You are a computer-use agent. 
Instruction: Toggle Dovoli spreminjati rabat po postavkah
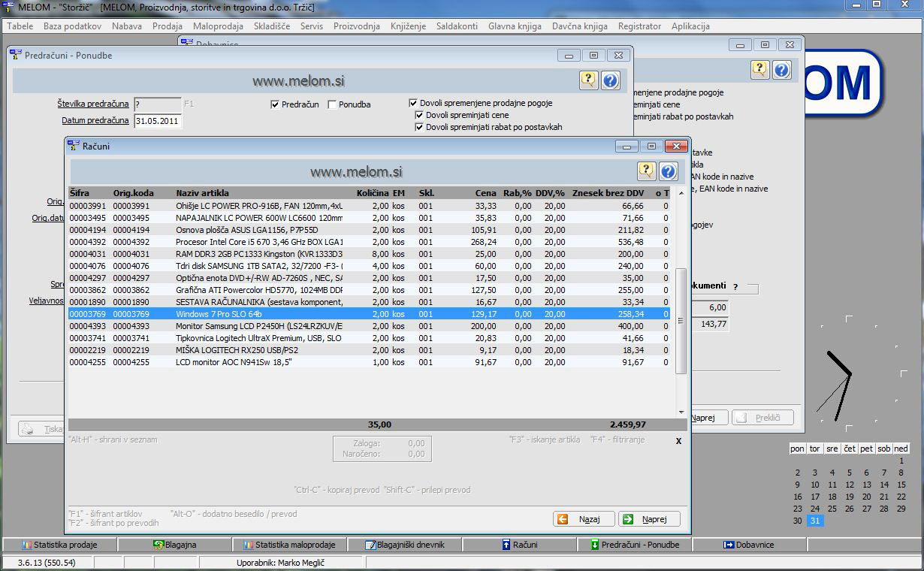click(420, 127)
